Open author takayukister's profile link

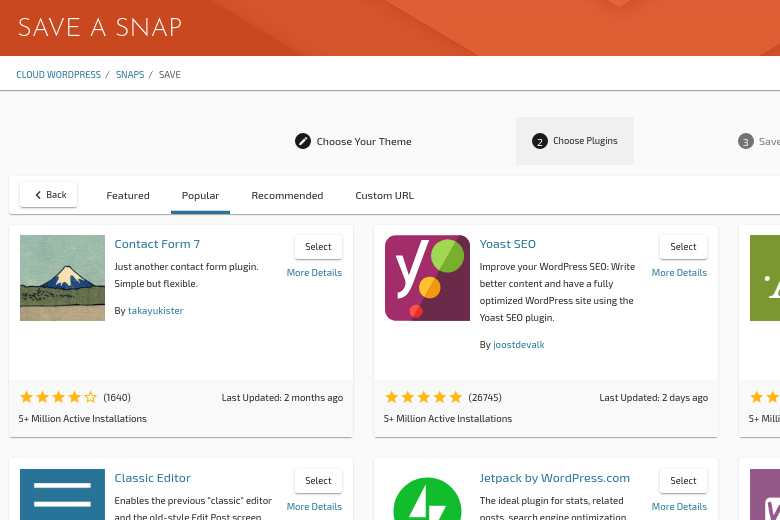pos(156,311)
